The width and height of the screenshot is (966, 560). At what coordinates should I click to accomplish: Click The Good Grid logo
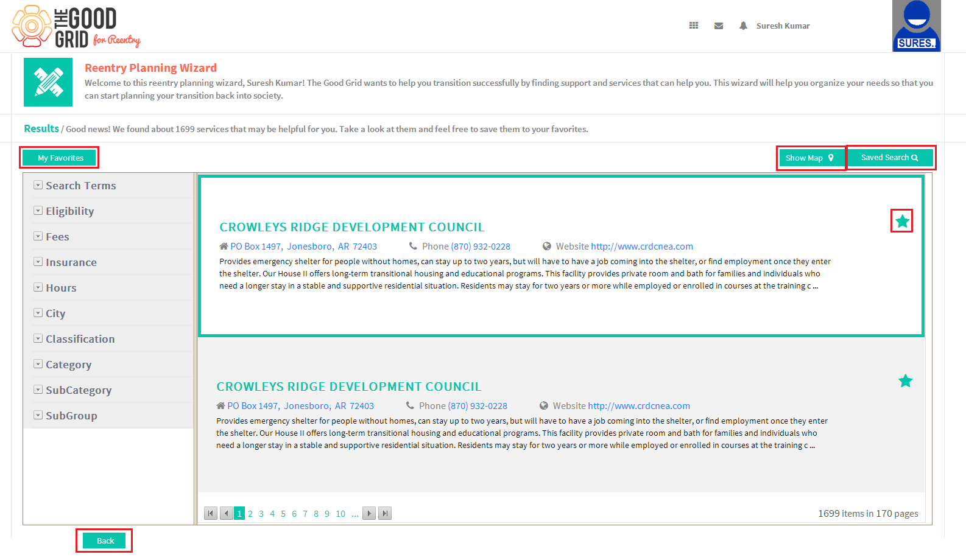pos(76,26)
